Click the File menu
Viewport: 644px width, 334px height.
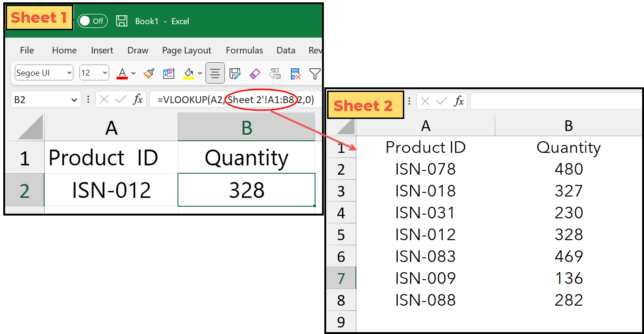26,50
